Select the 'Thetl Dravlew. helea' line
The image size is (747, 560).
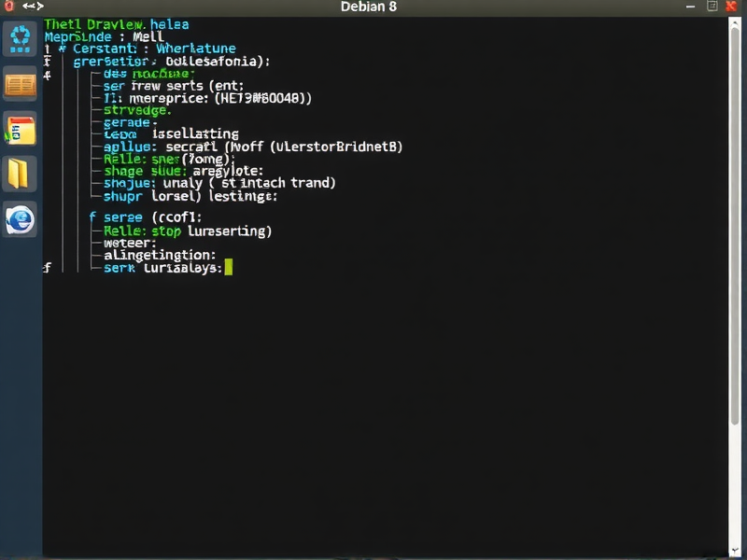[x=116, y=24]
